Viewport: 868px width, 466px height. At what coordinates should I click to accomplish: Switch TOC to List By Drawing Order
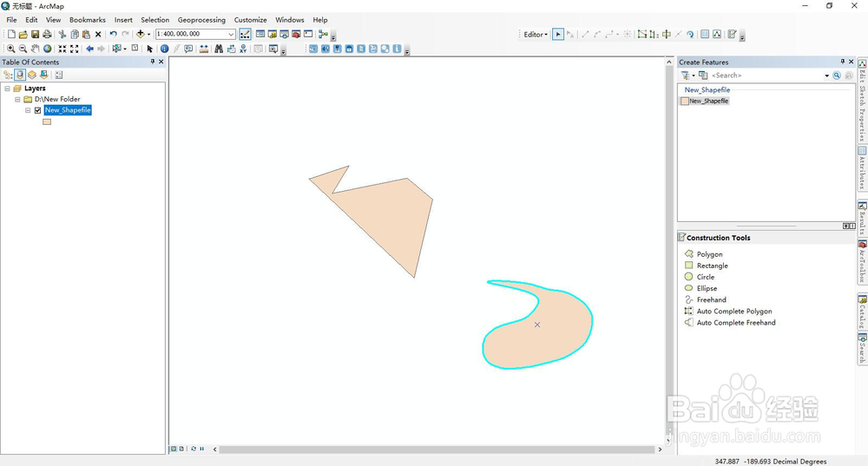tap(8, 75)
